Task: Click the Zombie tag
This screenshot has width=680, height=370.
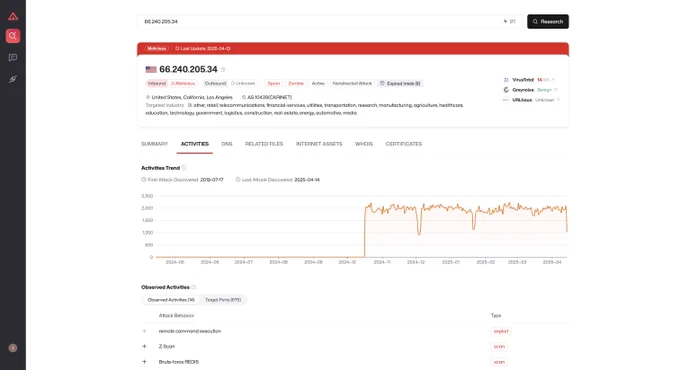Action: pyautogui.click(x=296, y=83)
